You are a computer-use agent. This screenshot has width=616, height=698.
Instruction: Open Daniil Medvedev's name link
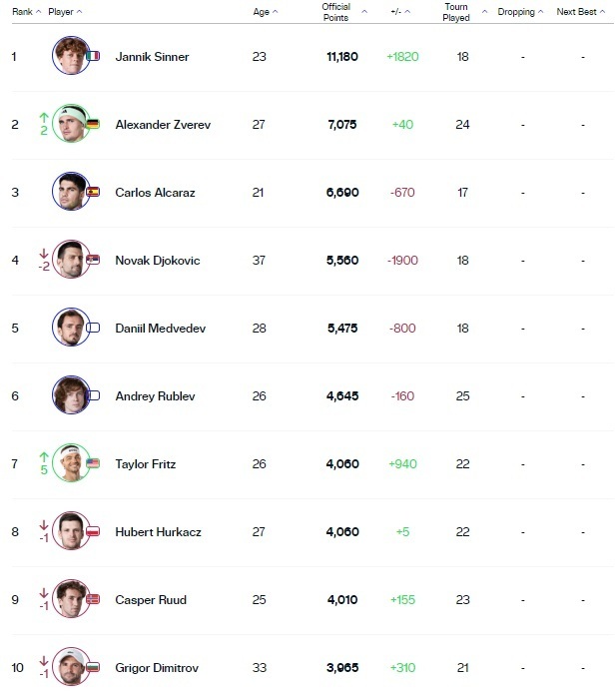point(160,329)
